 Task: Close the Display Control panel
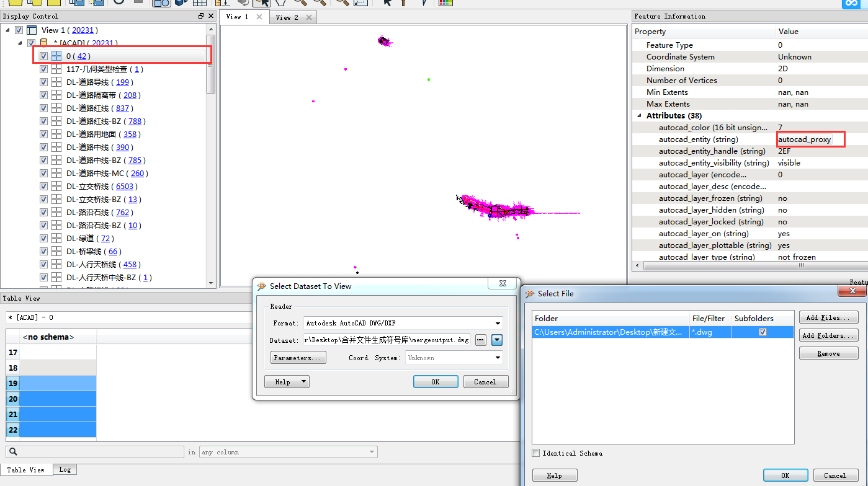tap(210, 16)
